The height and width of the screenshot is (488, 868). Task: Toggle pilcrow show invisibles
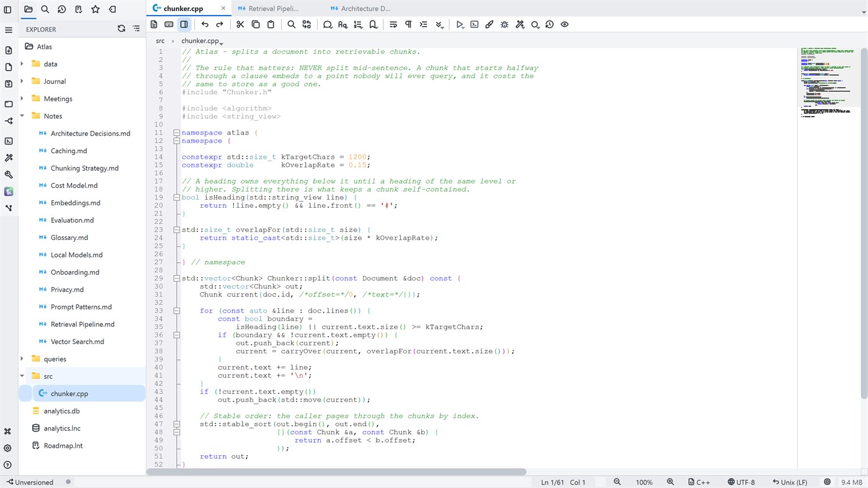coord(408,24)
